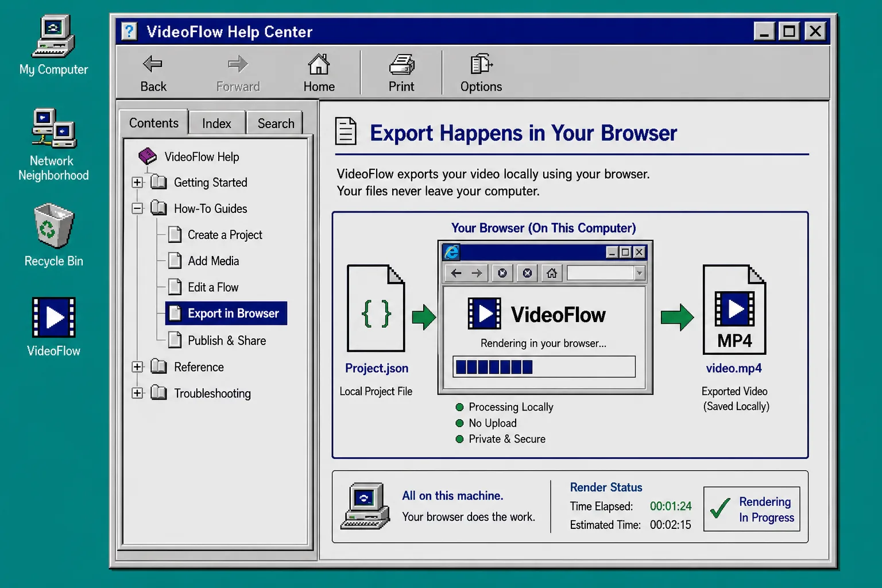Click the green arrow before the MP4 file
The height and width of the screenshot is (588, 882).
click(x=678, y=317)
